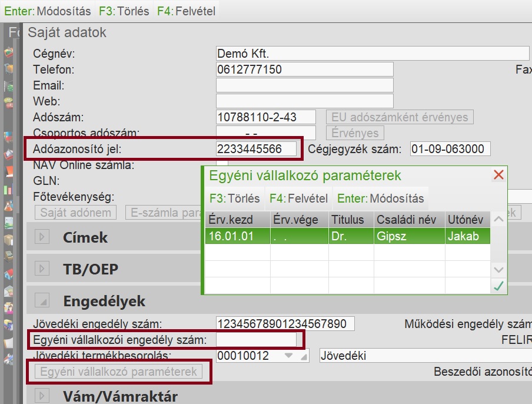532x404 pixels.
Task: Click the hand-cart with box sidebar icon
Action: pyautogui.click(x=8, y=68)
